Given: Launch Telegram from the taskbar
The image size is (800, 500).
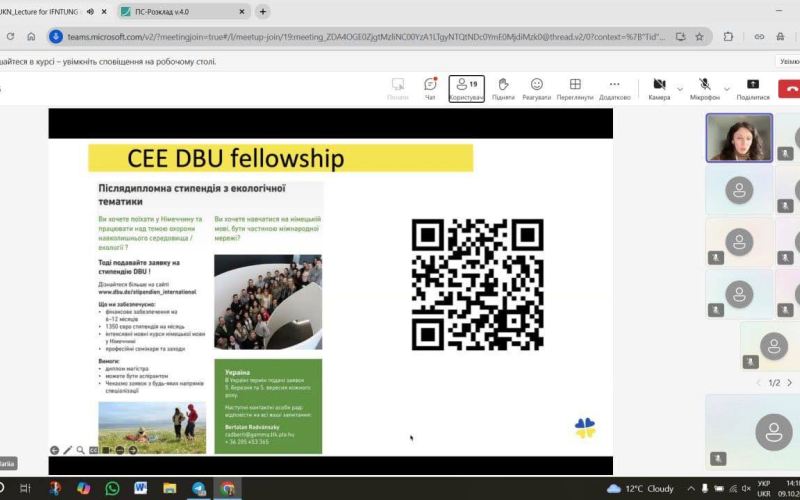Looking at the screenshot, I should click(x=199, y=488).
